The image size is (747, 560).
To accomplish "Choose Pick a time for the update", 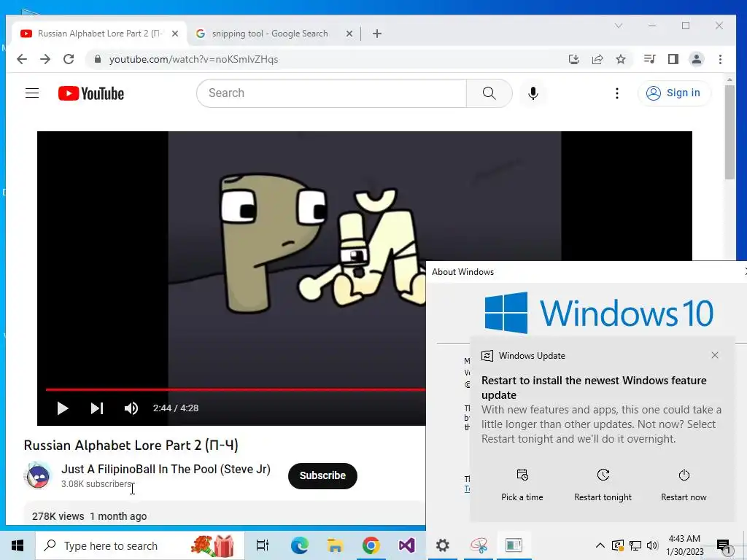I will (522, 485).
